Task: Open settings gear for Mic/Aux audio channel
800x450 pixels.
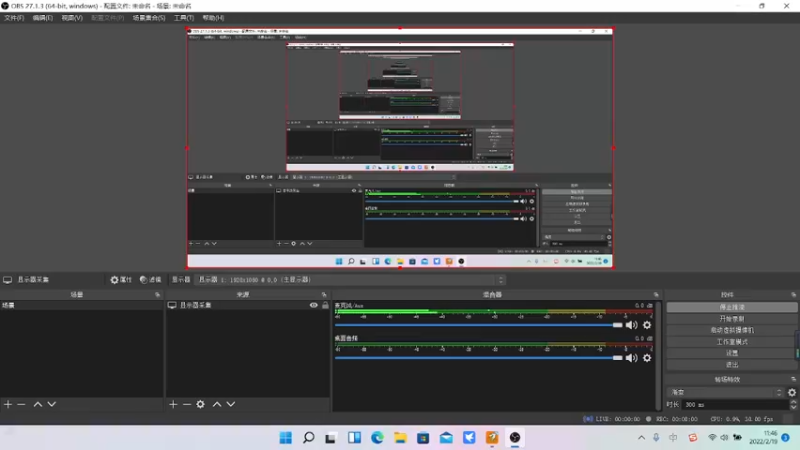Action: (x=647, y=325)
